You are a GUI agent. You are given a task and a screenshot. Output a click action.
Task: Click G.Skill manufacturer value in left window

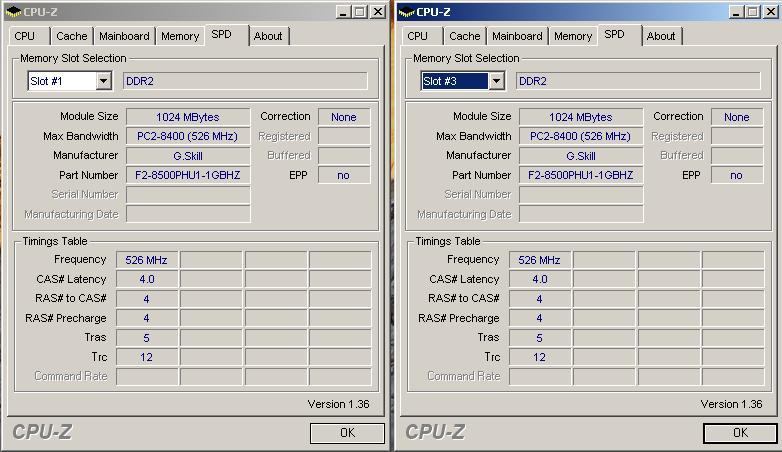coord(188,156)
